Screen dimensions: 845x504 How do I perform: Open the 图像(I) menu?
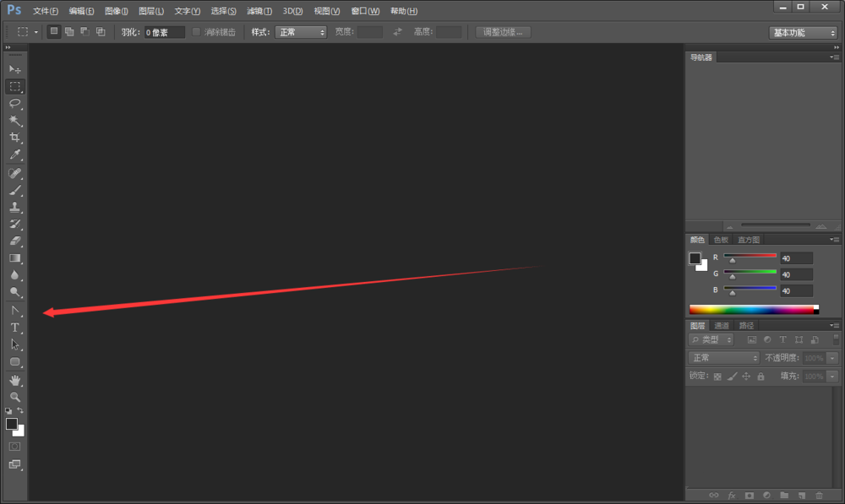[117, 11]
